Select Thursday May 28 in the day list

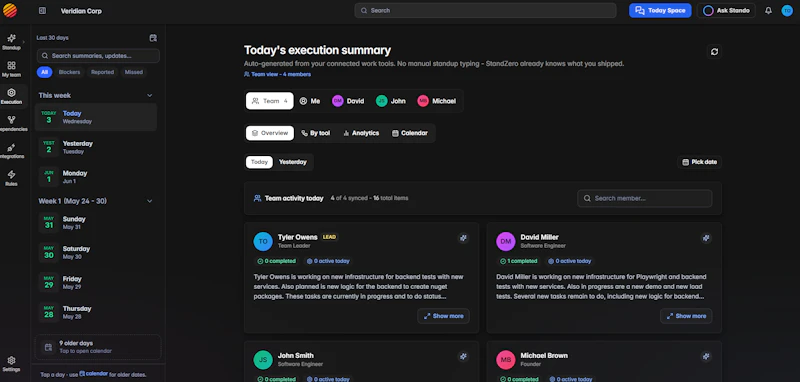tap(96, 312)
